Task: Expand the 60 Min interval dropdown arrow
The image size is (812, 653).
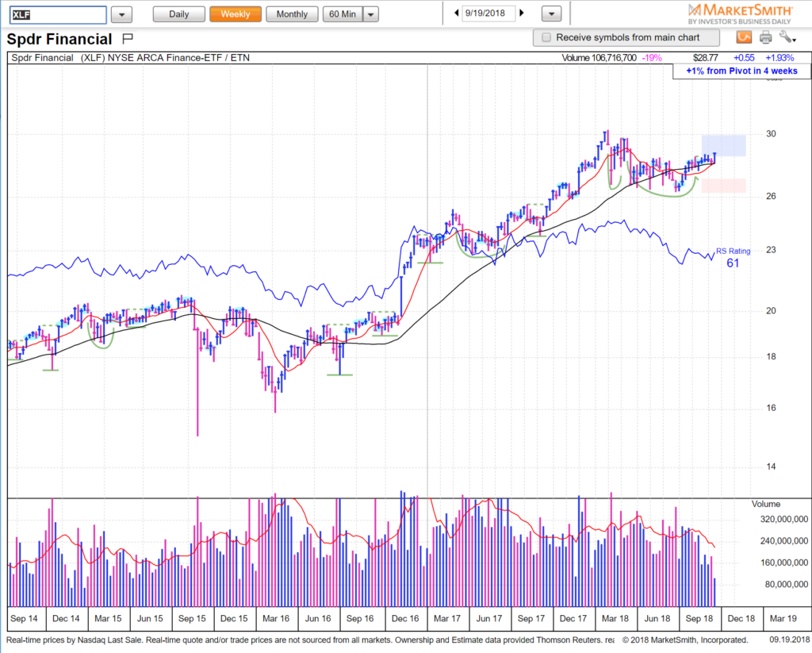Action: pyautogui.click(x=371, y=14)
